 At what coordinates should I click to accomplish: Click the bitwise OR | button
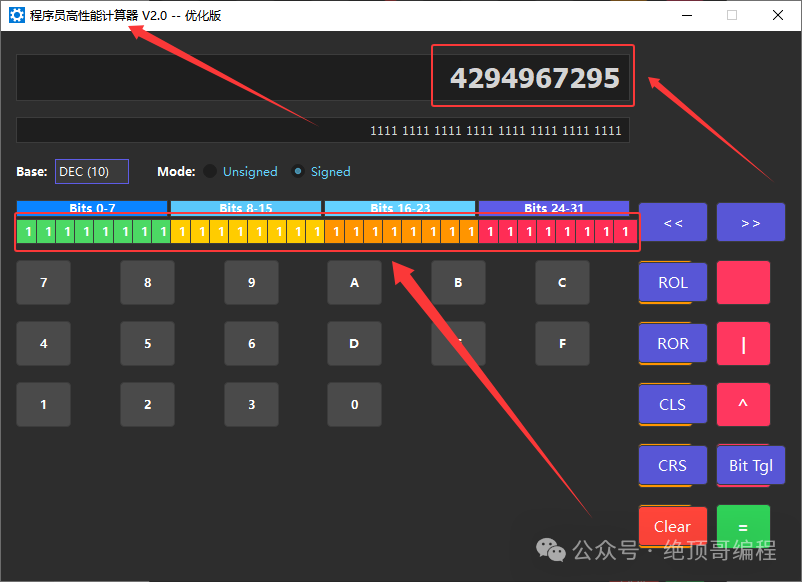tap(743, 343)
